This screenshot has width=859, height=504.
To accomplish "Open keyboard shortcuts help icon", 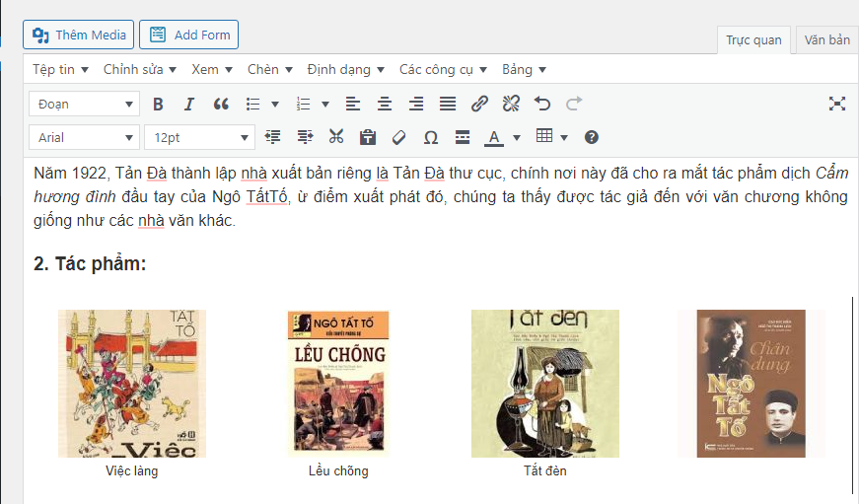I will point(592,137).
